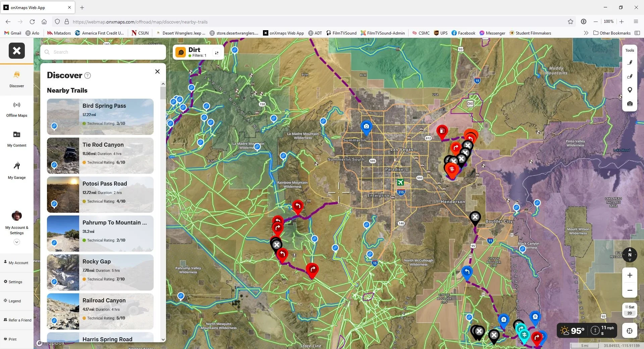644x349 pixels.
Task: Open browser application menu
Action: pyautogui.click(x=636, y=21)
